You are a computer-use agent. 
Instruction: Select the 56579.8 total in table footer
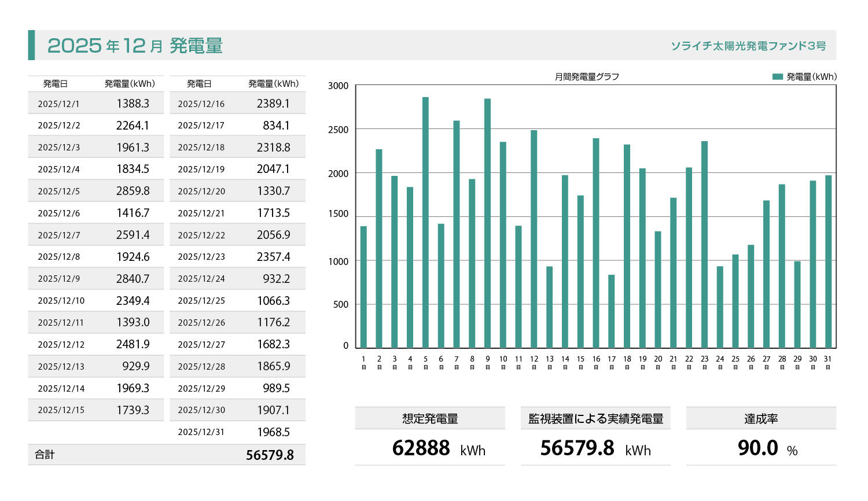[270, 455]
